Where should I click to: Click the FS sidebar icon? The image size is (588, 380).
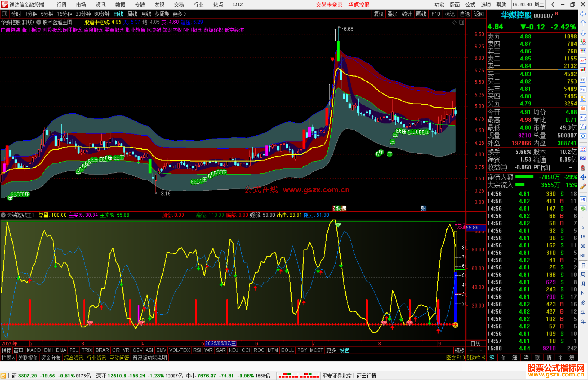pyautogui.click(x=583, y=199)
